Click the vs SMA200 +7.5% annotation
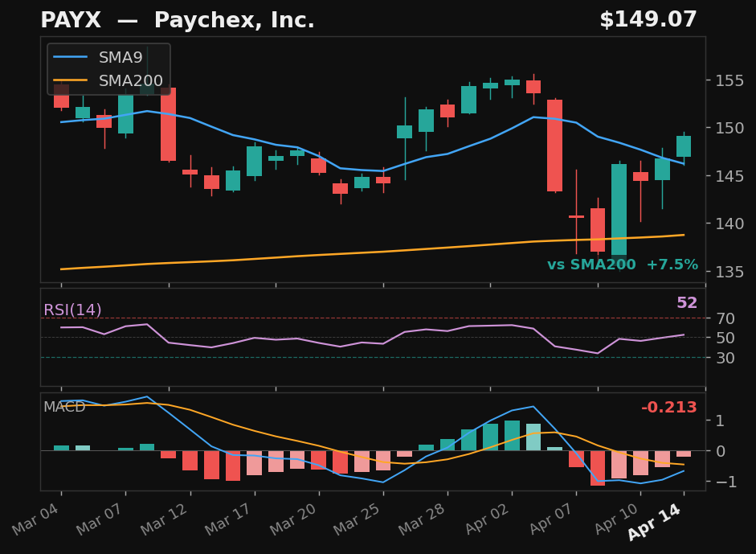Image resolution: width=756 pixels, height=554 pixels. pos(623,265)
